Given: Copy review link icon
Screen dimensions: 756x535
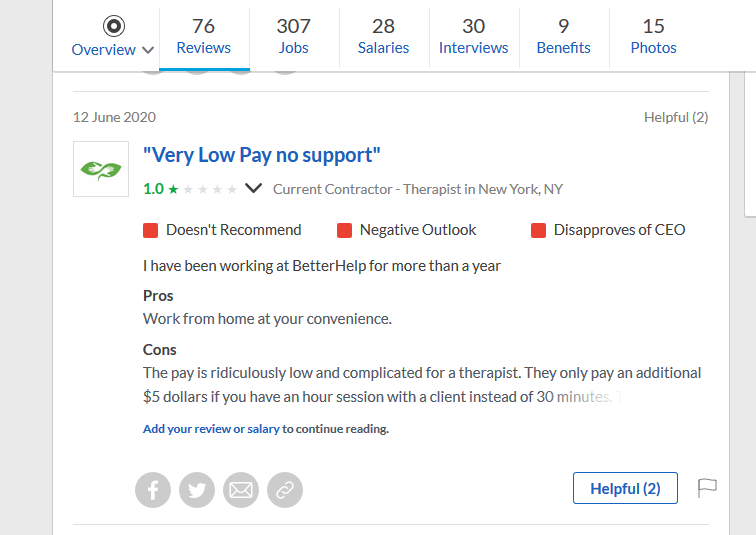Looking at the screenshot, I should click(285, 490).
